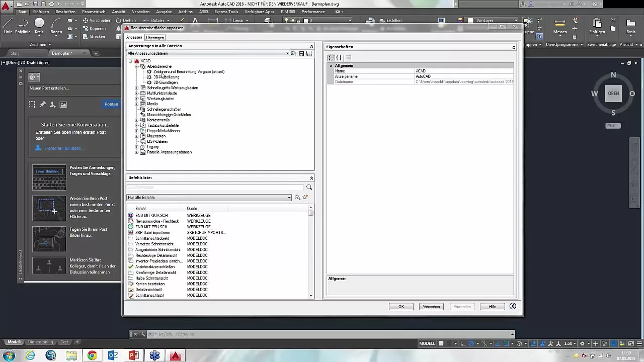Screen dimensions: 644x362
Task: Toggle ortho mode in status bar
Action: coord(464,343)
